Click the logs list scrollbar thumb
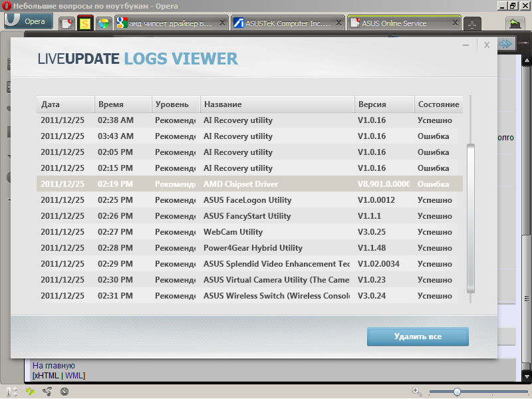Viewport: 532px width, 399px height. coord(471,218)
